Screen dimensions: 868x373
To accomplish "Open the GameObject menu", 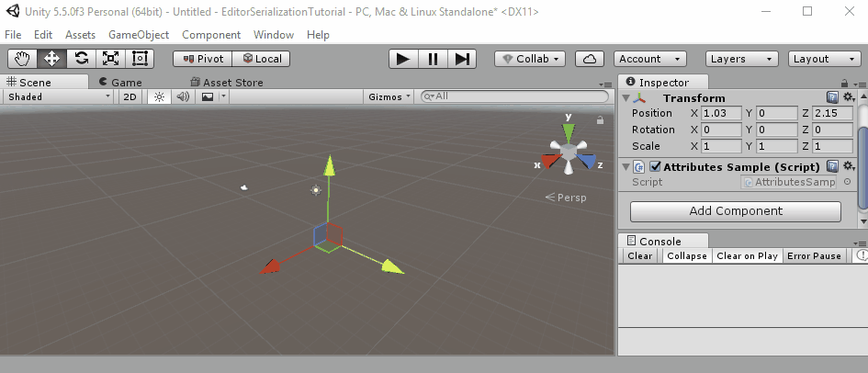I will click(139, 35).
